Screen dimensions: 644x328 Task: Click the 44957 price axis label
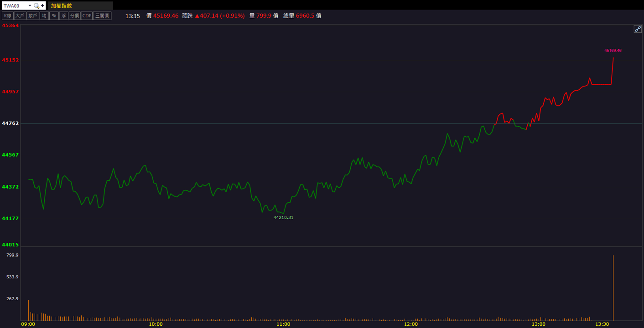(10, 92)
